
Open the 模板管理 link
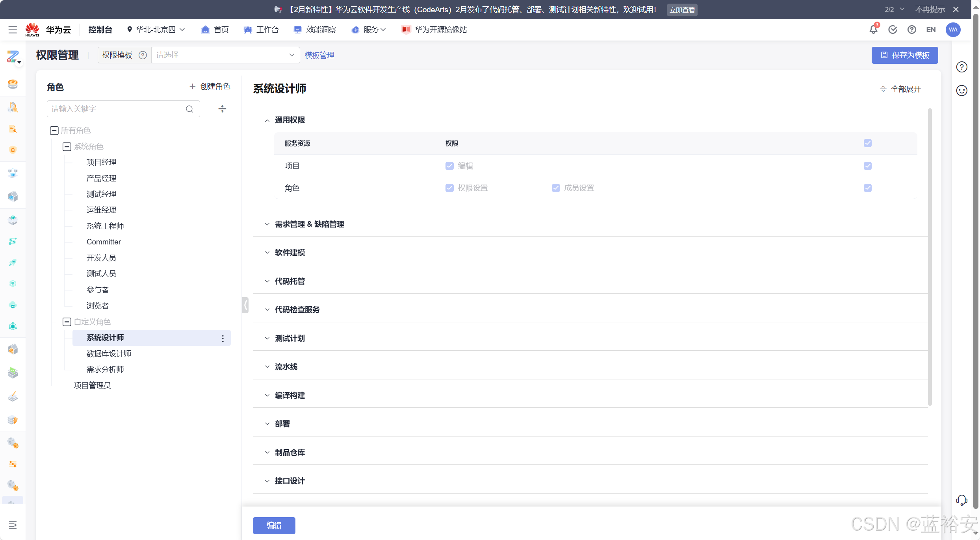tap(319, 55)
